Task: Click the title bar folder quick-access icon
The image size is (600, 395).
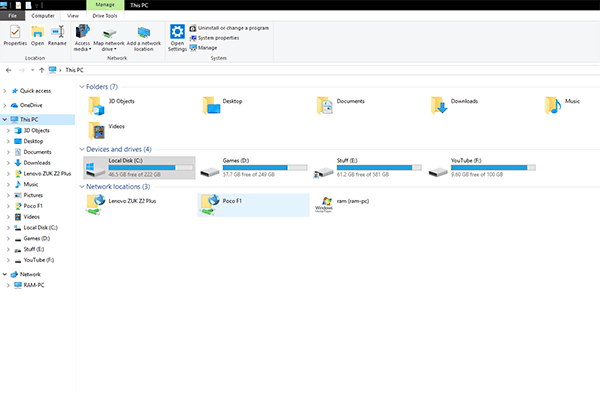Action: coord(29,5)
